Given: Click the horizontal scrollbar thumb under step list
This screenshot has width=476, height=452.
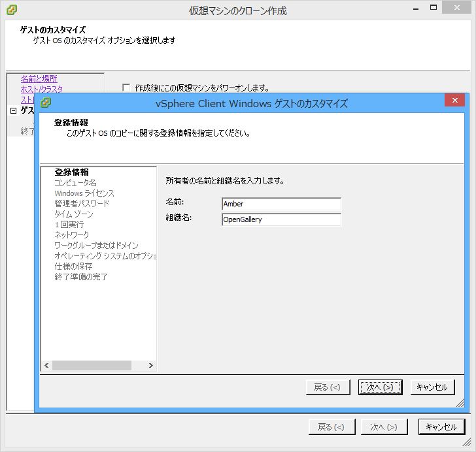Looking at the screenshot, I should click(x=92, y=366).
